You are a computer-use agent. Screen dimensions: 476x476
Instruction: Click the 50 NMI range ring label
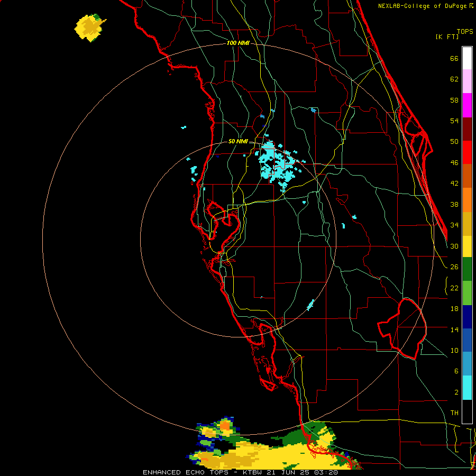point(238,141)
